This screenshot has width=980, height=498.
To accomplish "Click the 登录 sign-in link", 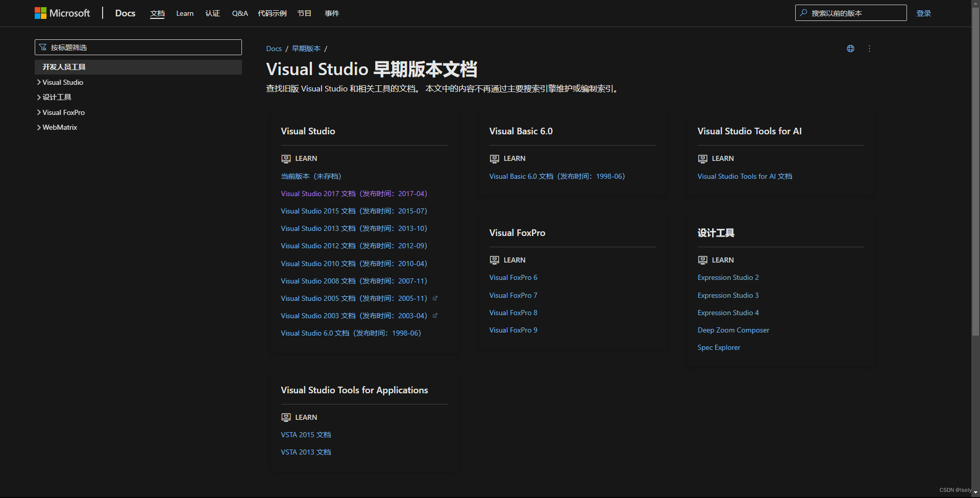I will [923, 13].
